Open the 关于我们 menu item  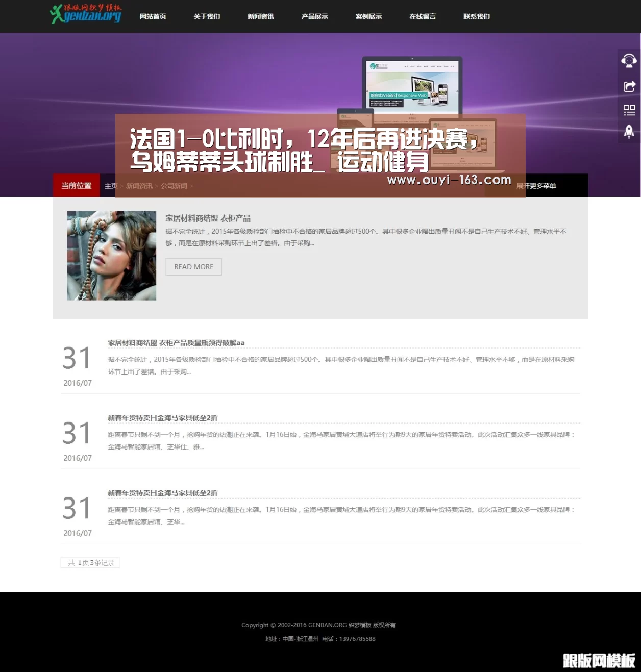(x=207, y=16)
